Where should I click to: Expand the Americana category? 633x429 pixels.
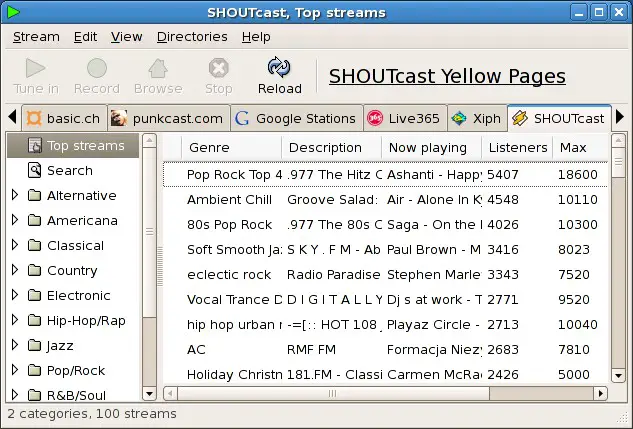click(15, 220)
